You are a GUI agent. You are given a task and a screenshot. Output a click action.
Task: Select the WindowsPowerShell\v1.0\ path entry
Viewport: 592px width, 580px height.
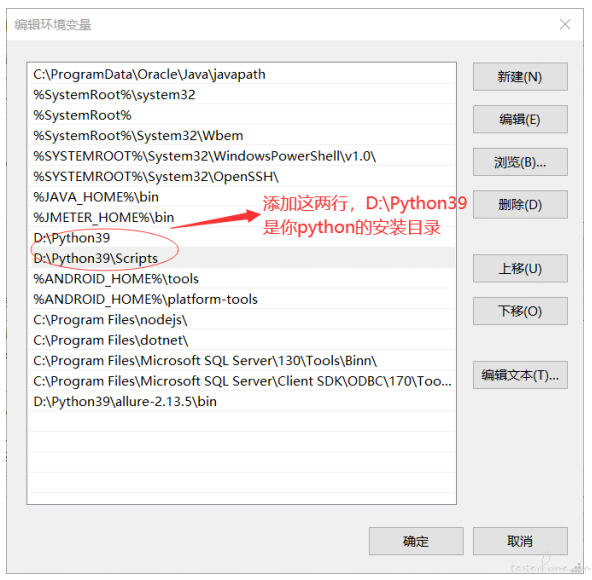[242, 156]
